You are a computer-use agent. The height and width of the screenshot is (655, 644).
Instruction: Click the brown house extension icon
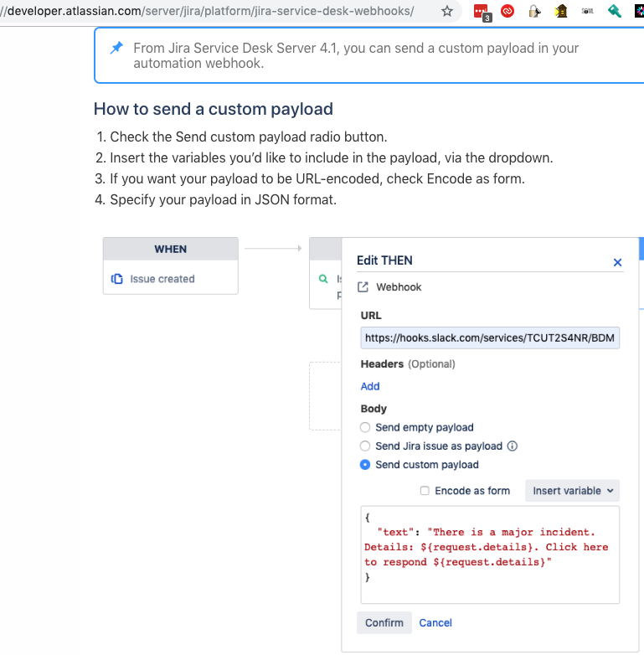coord(561,11)
